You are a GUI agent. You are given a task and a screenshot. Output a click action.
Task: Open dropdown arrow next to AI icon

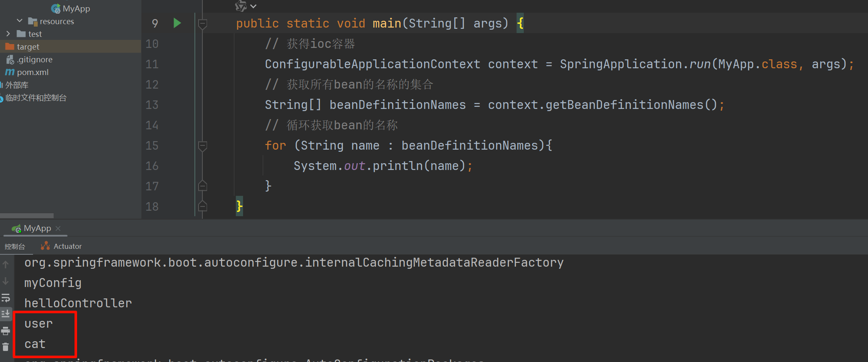(253, 6)
